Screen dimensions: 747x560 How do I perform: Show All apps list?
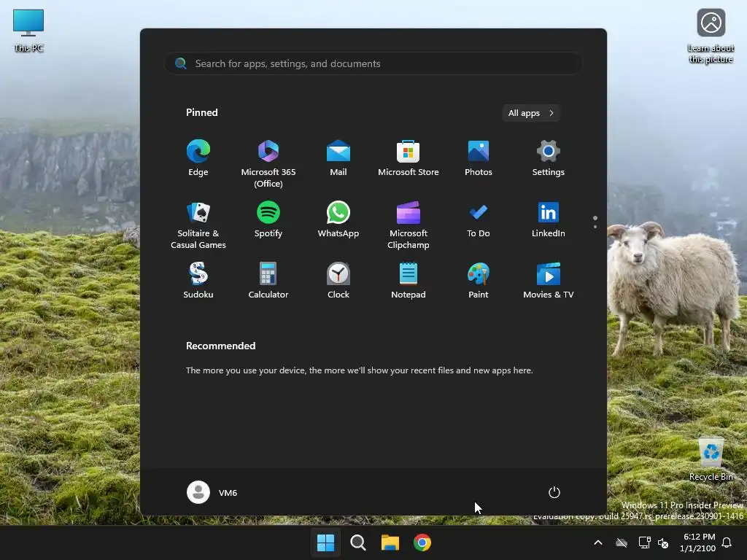coord(531,113)
